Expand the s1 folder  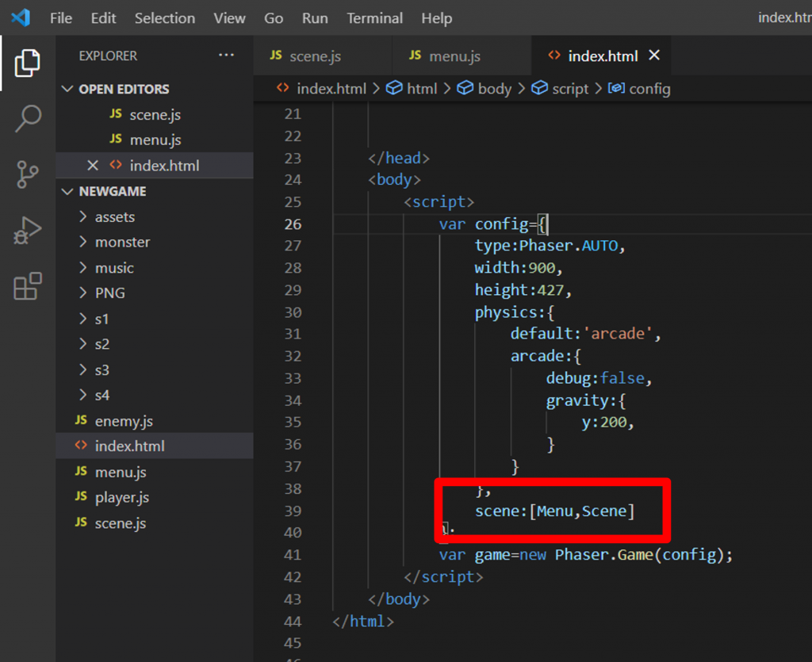[82, 319]
